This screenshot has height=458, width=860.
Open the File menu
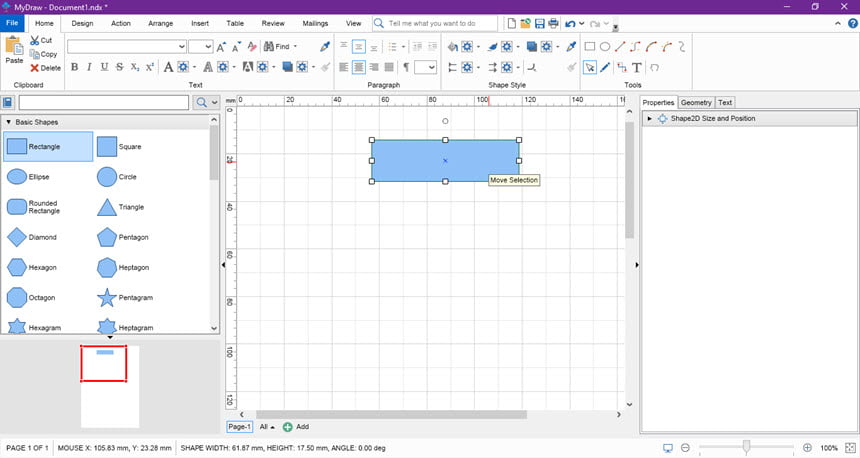(12, 23)
